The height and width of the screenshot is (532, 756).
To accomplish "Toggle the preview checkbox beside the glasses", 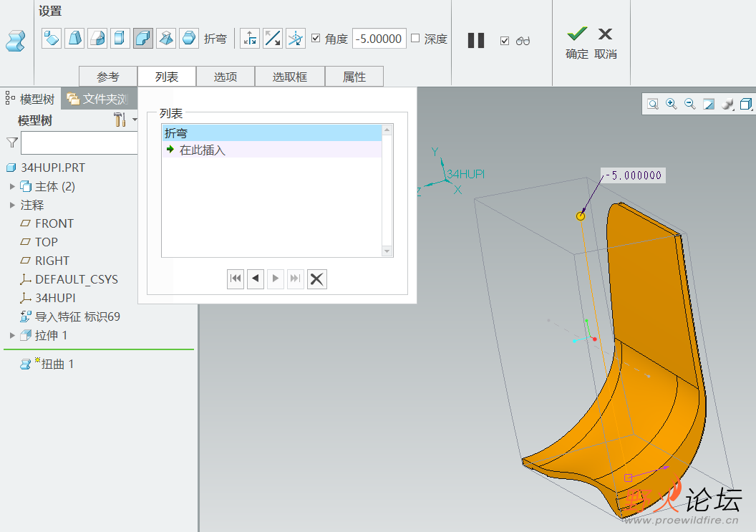I will (x=505, y=41).
